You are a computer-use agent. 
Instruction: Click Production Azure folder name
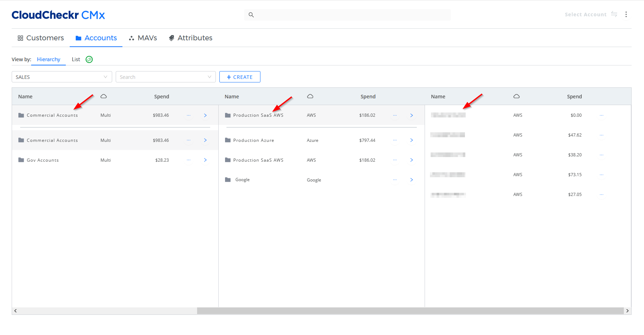tap(254, 140)
